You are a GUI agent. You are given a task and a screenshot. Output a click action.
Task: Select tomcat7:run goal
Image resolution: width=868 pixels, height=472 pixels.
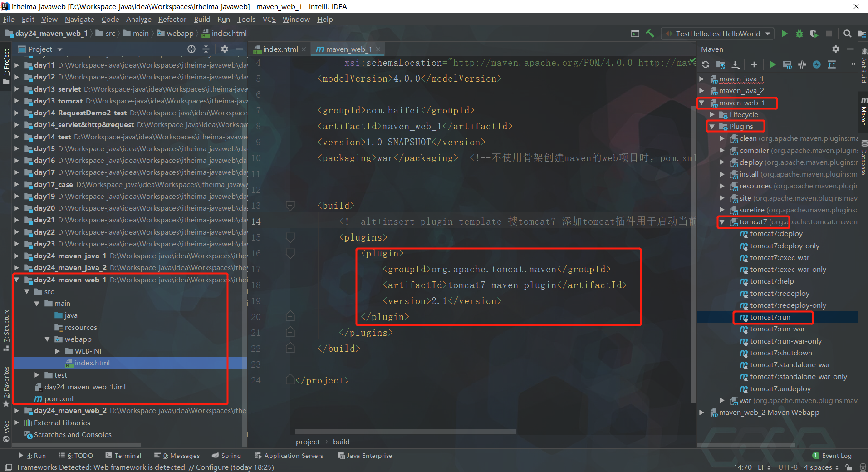(770, 317)
